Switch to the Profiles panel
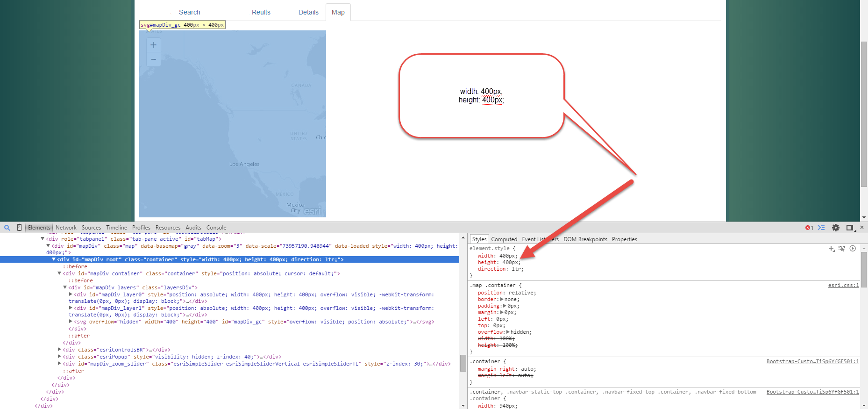 click(x=141, y=228)
